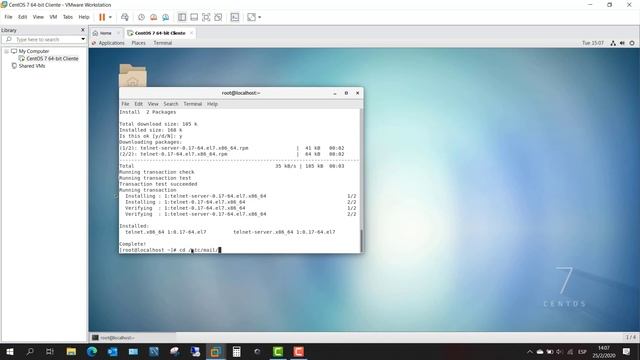
Task: Open the library search filter dropdown
Action: coord(83,39)
